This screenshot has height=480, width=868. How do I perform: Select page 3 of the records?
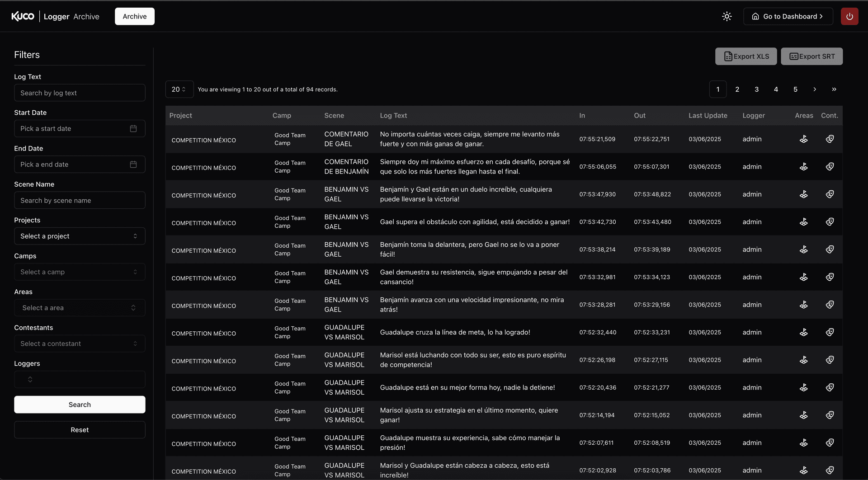click(x=756, y=89)
